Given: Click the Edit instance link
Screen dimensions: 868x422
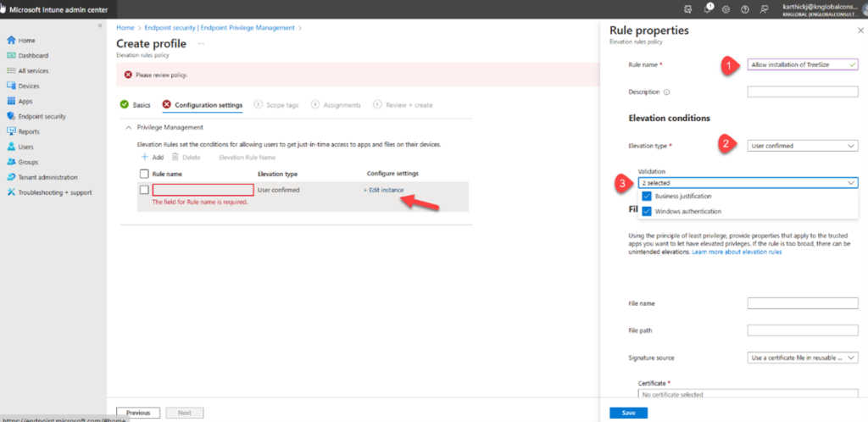Looking at the screenshot, I should [384, 191].
